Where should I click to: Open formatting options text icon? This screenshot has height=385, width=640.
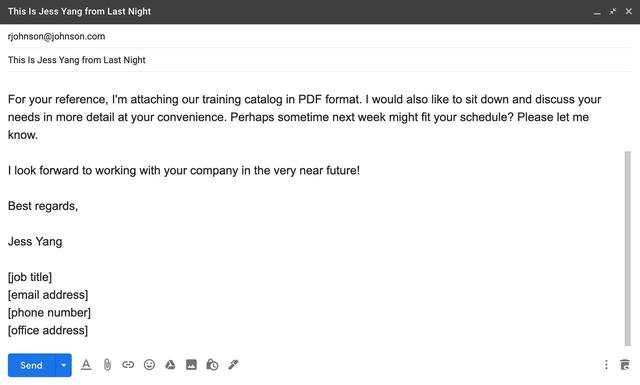(86, 365)
